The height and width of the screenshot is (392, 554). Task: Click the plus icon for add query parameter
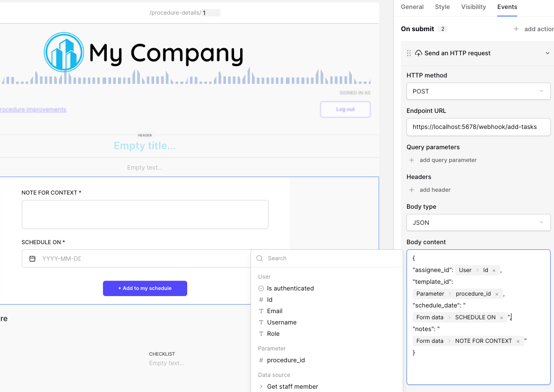coord(412,160)
